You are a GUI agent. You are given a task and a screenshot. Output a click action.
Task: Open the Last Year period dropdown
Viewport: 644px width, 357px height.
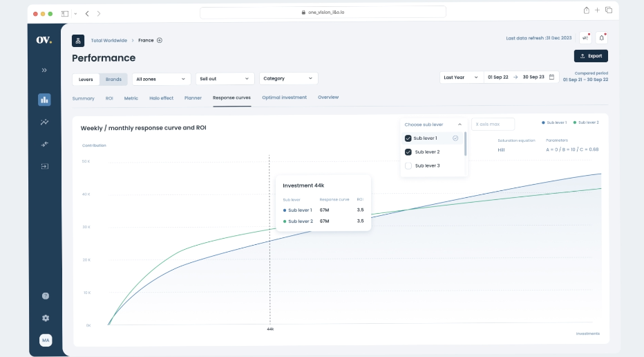461,77
